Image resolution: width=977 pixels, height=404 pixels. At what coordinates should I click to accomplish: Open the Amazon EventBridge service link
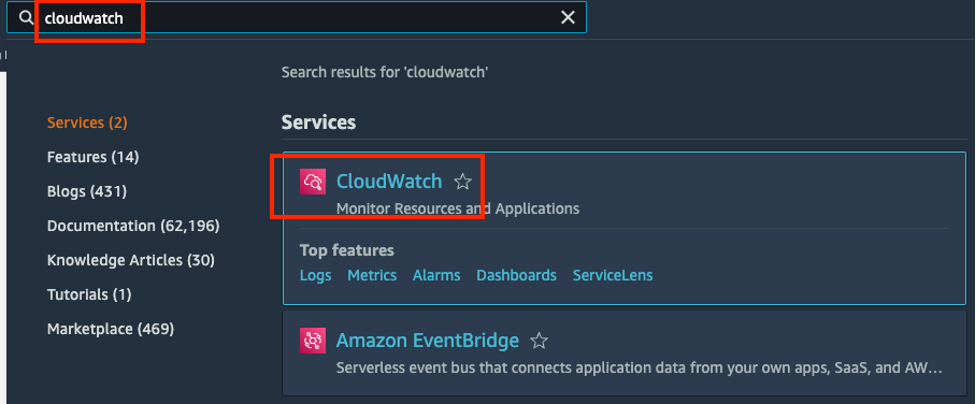pos(427,340)
